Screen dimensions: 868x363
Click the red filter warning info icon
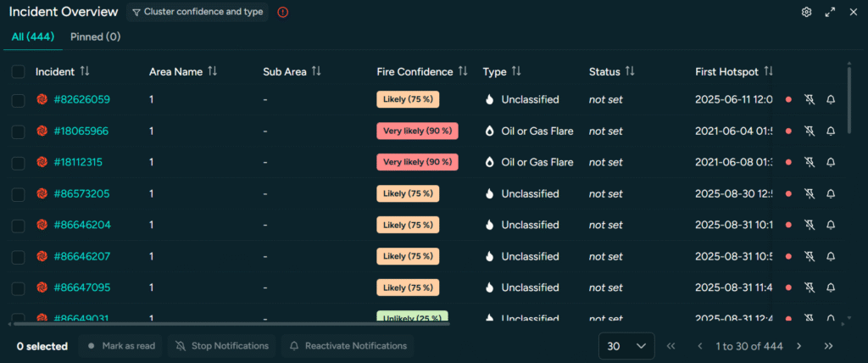[283, 13]
